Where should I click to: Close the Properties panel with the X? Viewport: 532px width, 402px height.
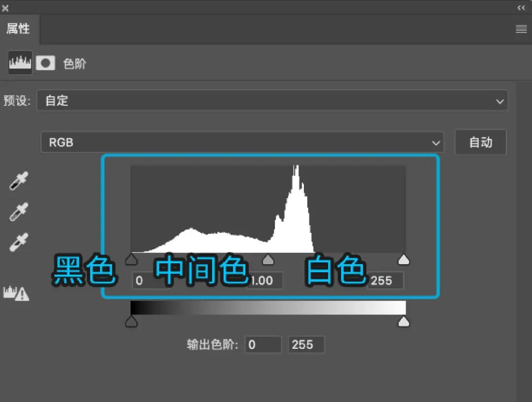tap(5, 8)
